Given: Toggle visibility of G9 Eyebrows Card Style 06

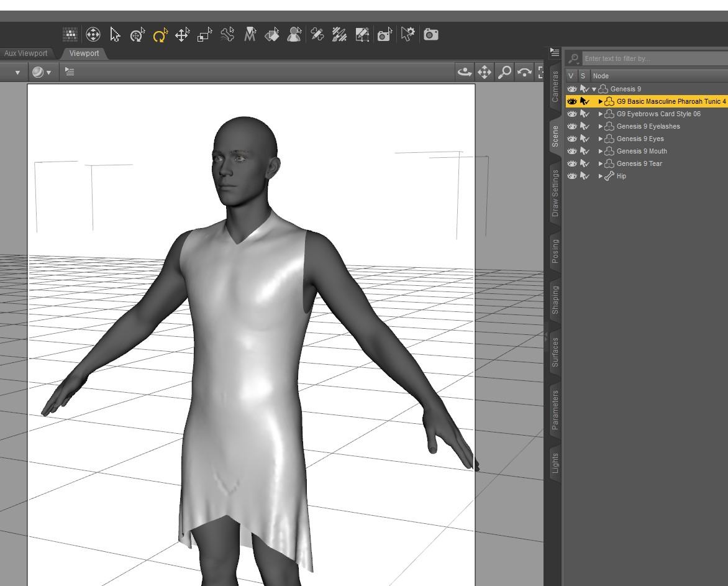Looking at the screenshot, I should tap(572, 114).
